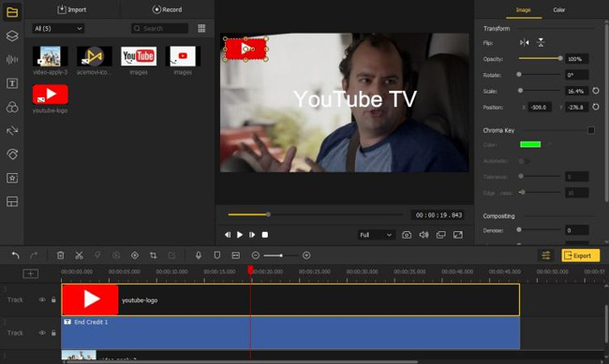
Task: Open the Audio waveform panel
Action: [x=12, y=59]
